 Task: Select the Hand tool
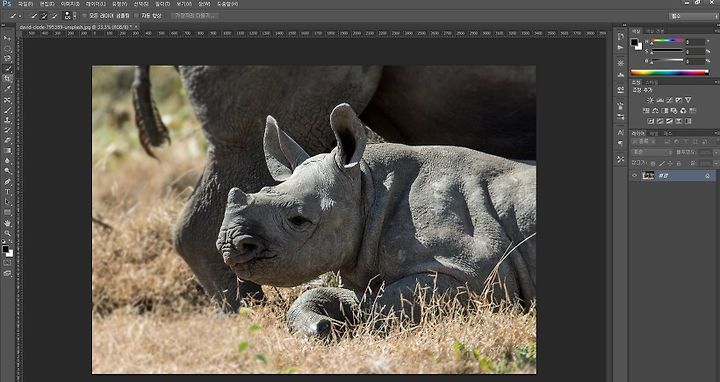[x=7, y=223]
